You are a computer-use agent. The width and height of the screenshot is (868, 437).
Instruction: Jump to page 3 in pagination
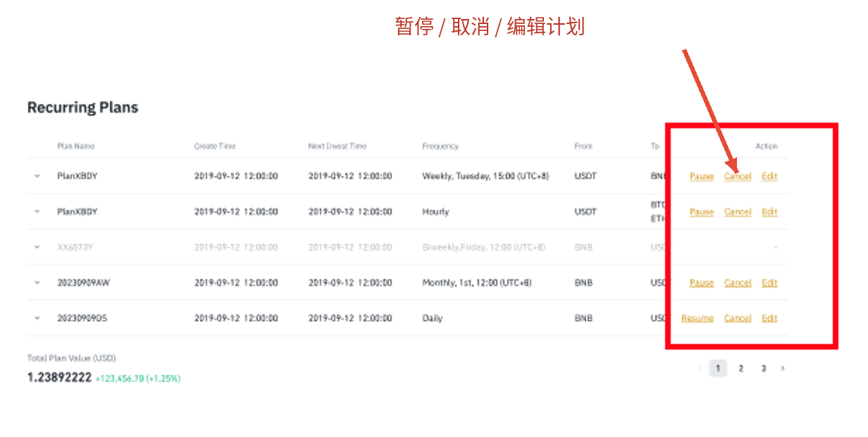[763, 368]
